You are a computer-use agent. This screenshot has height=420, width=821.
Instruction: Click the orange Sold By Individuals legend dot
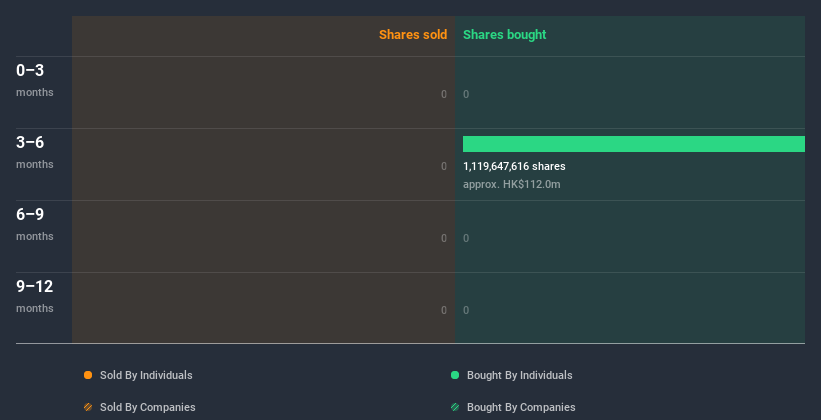point(88,375)
